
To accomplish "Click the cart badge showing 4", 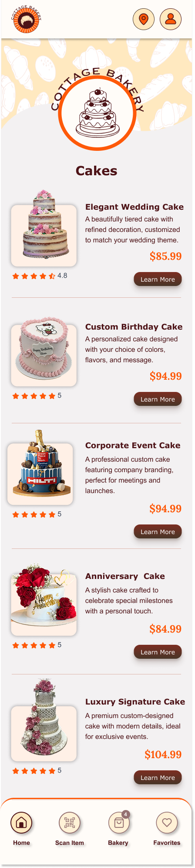I will click(126, 814).
